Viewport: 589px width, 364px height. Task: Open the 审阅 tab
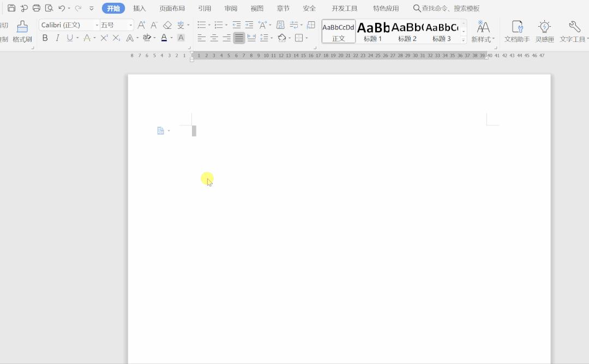coord(231,8)
